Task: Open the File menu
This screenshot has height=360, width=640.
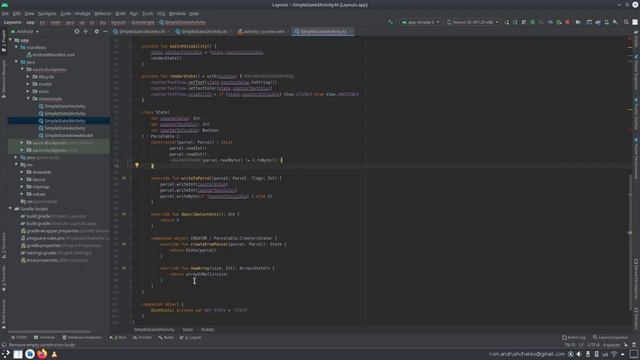Action: pos(5,13)
